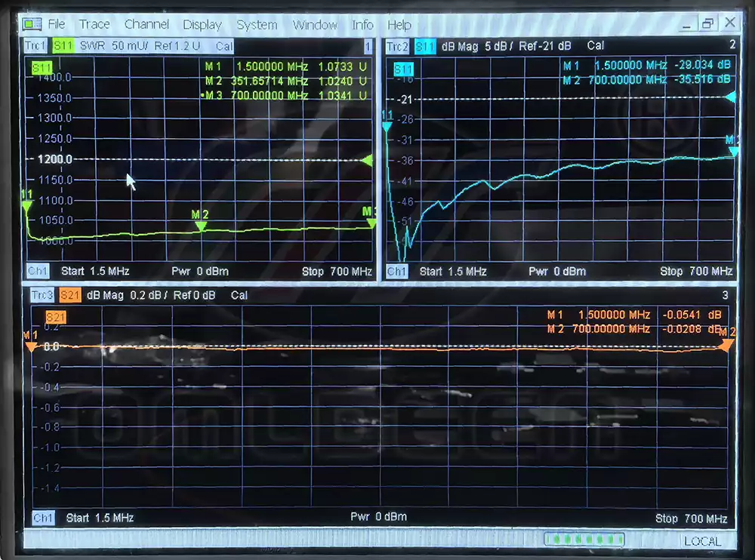Click the cyan S11 label in Trc2 header

424,46
